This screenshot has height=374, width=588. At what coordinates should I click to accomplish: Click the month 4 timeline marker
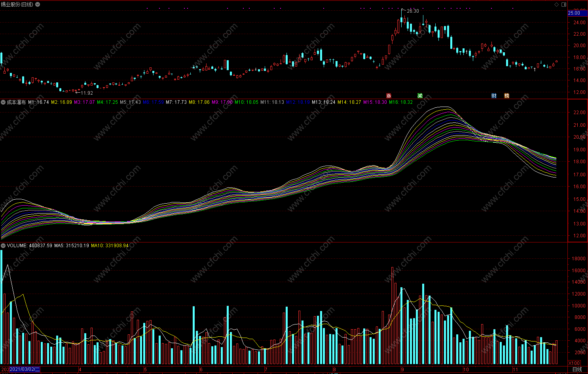pos(80,370)
